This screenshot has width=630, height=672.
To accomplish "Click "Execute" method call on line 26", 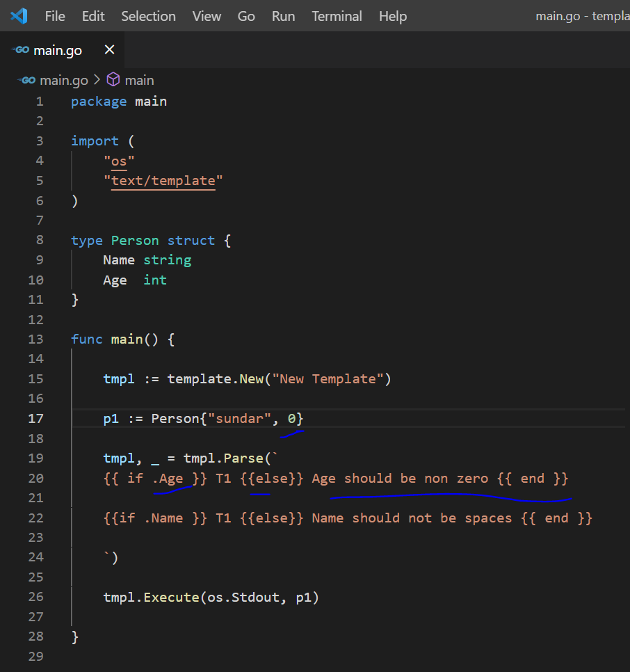I will click(171, 598).
